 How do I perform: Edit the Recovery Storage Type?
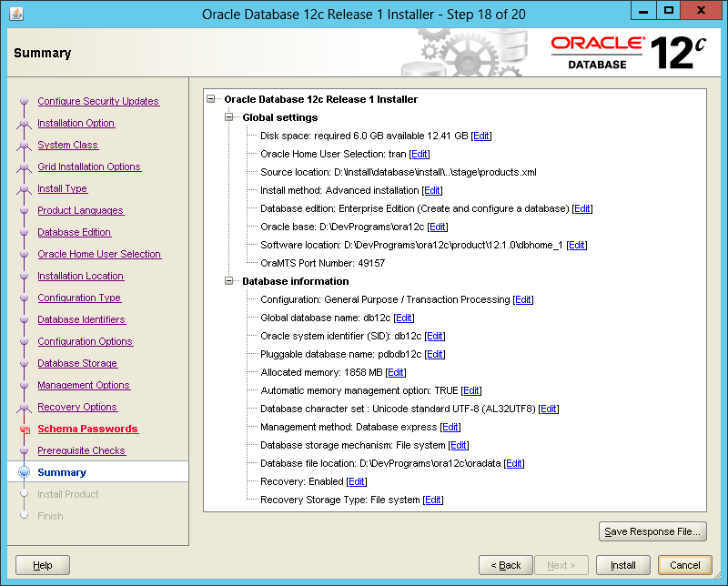click(x=433, y=500)
